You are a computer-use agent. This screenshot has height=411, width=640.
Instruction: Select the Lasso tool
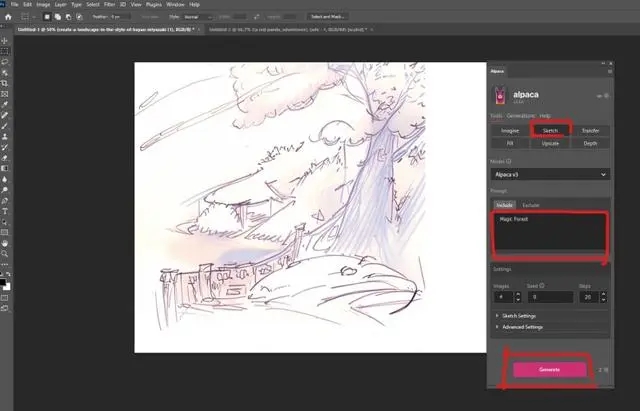4,62
